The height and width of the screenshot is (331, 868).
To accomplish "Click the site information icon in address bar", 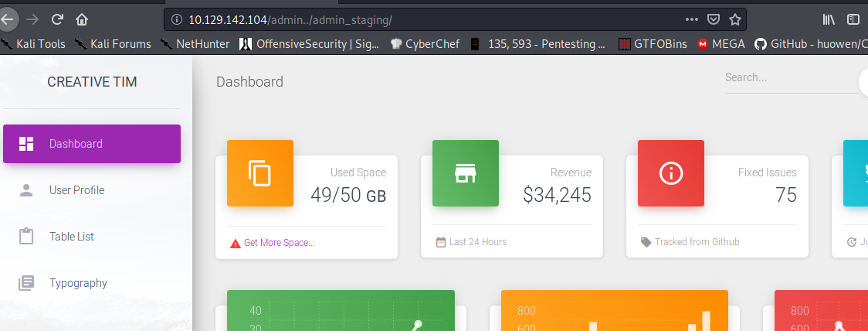I will pyautogui.click(x=177, y=19).
